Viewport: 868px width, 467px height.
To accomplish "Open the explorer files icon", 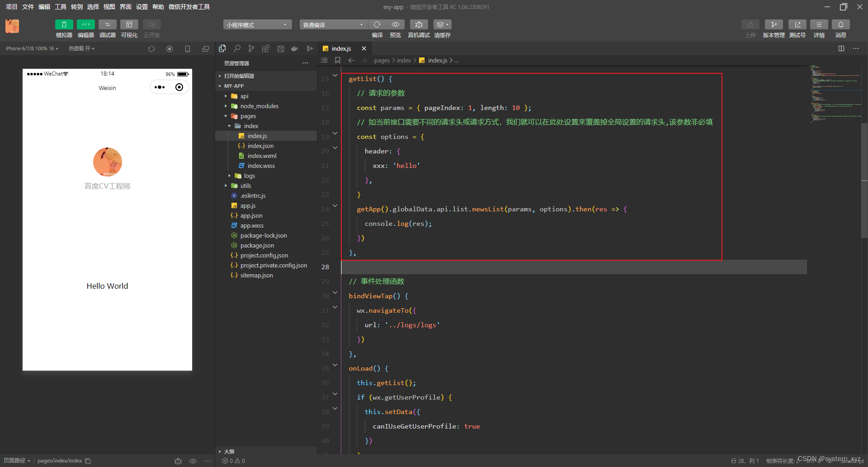I will [x=222, y=48].
